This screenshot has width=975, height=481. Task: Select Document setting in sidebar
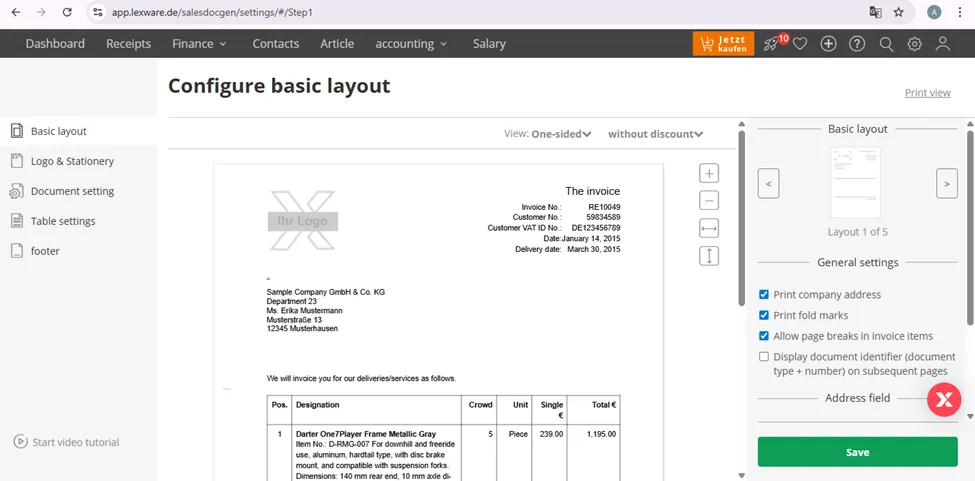[x=78, y=191]
